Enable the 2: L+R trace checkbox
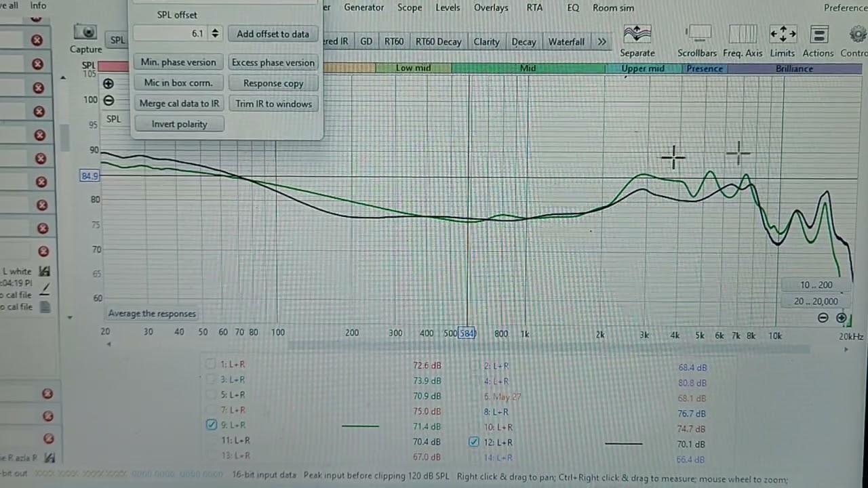This screenshot has height=488, width=868. tap(474, 365)
